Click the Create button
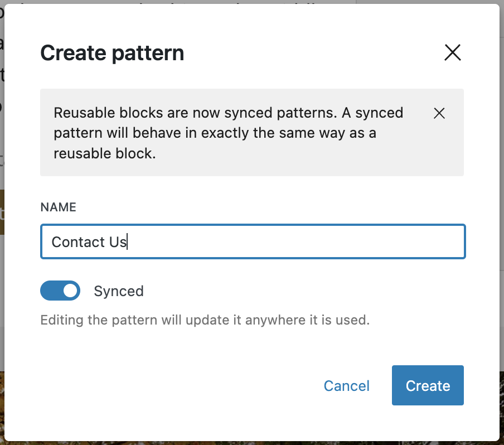504x445 pixels. coord(428,385)
